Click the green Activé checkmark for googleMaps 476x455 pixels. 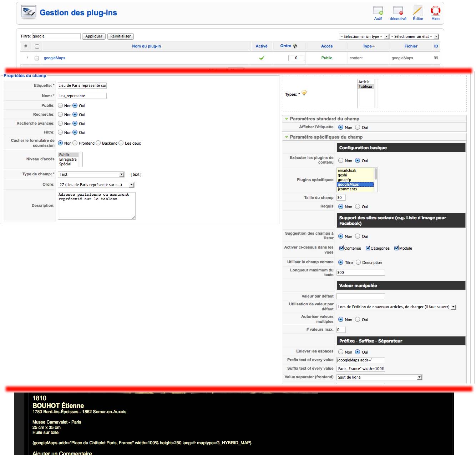click(262, 58)
